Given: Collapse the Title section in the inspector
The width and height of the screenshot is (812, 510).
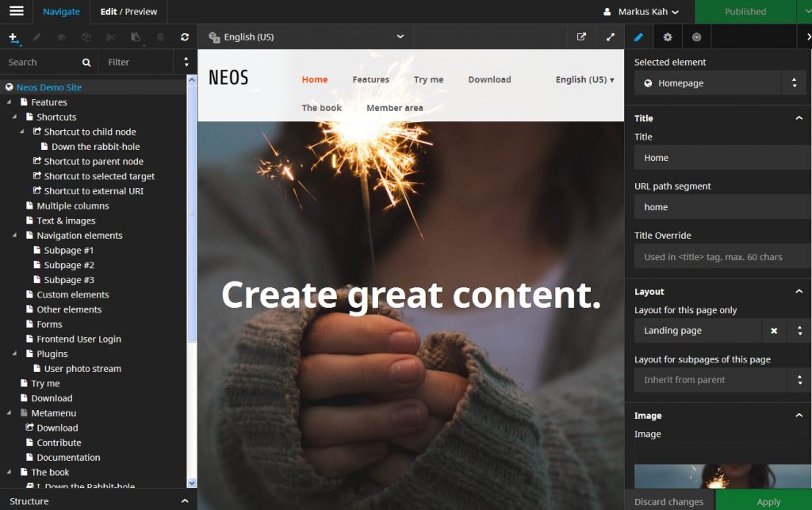Looking at the screenshot, I should click(799, 118).
